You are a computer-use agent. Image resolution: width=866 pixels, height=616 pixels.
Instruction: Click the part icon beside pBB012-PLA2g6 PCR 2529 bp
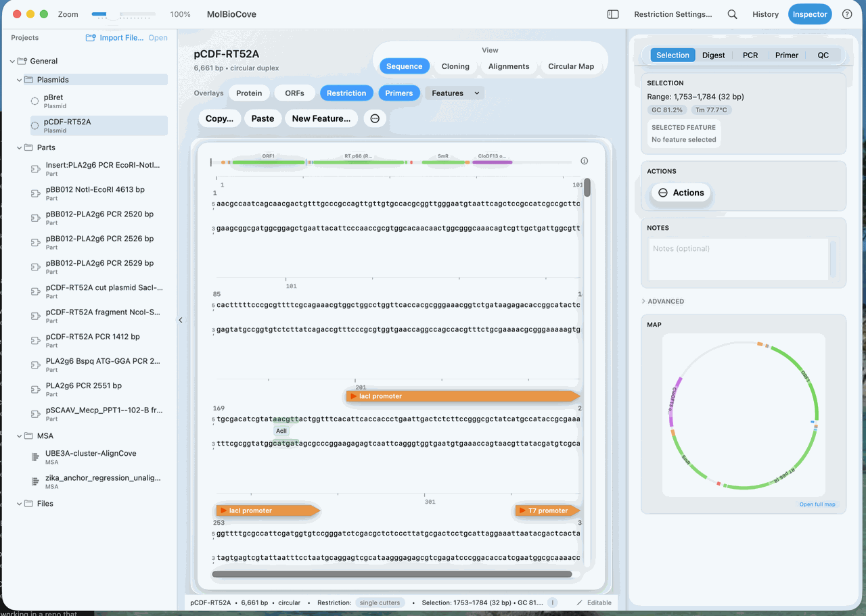pos(36,267)
